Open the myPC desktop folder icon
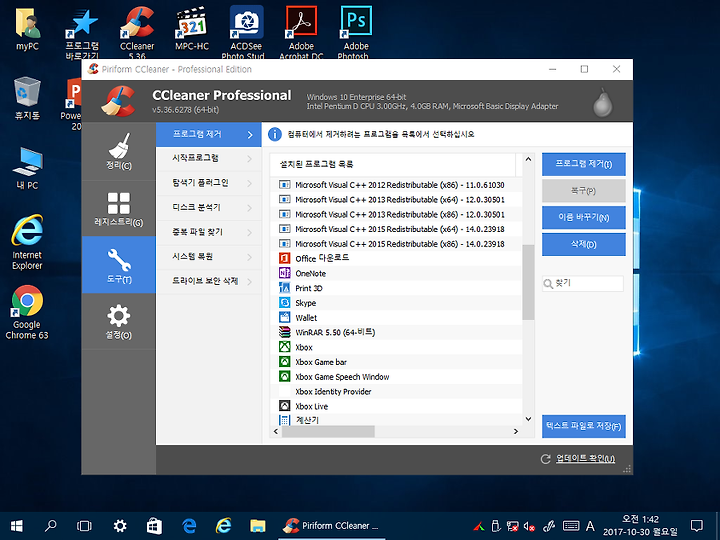 coord(27,28)
